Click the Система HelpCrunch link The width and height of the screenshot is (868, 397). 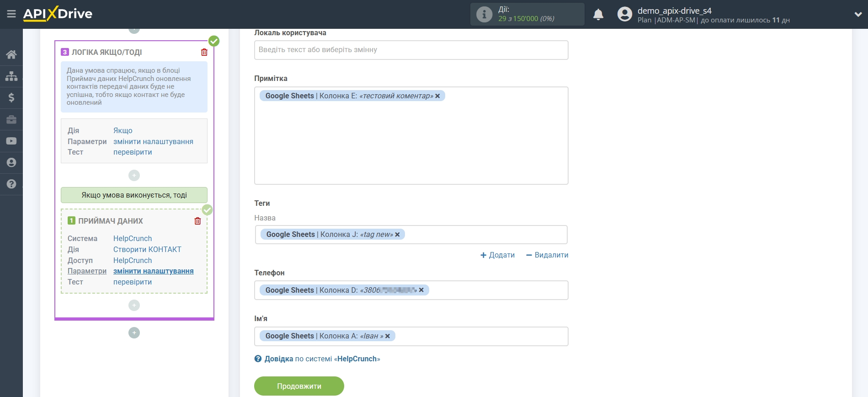[133, 238]
